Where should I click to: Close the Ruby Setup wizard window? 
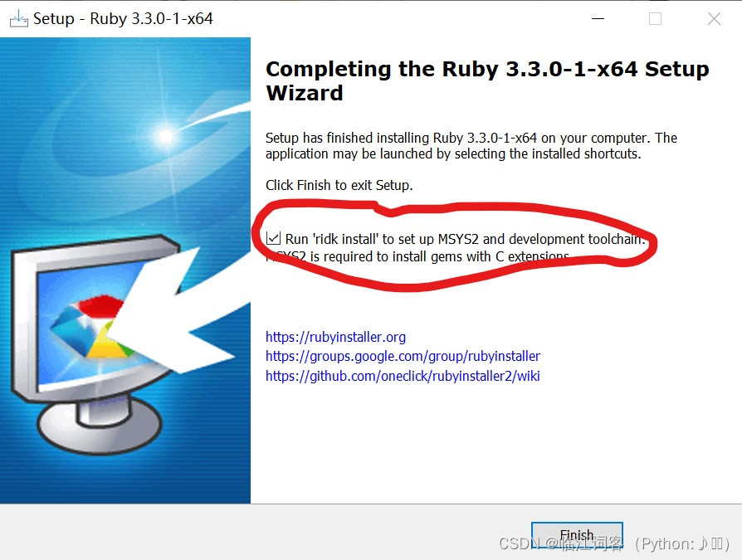[x=714, y=19]
